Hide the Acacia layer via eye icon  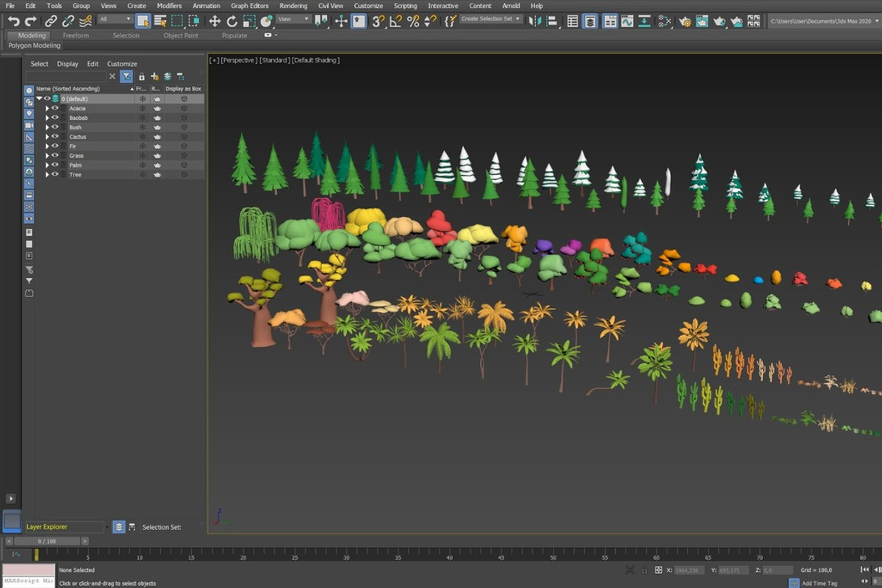54,109
